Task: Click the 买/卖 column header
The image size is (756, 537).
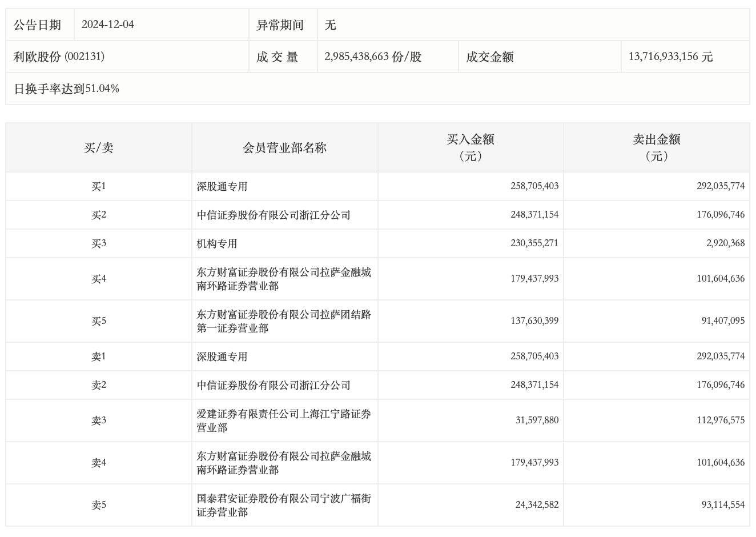Action: pyautogui.click(x=99, y=147)
